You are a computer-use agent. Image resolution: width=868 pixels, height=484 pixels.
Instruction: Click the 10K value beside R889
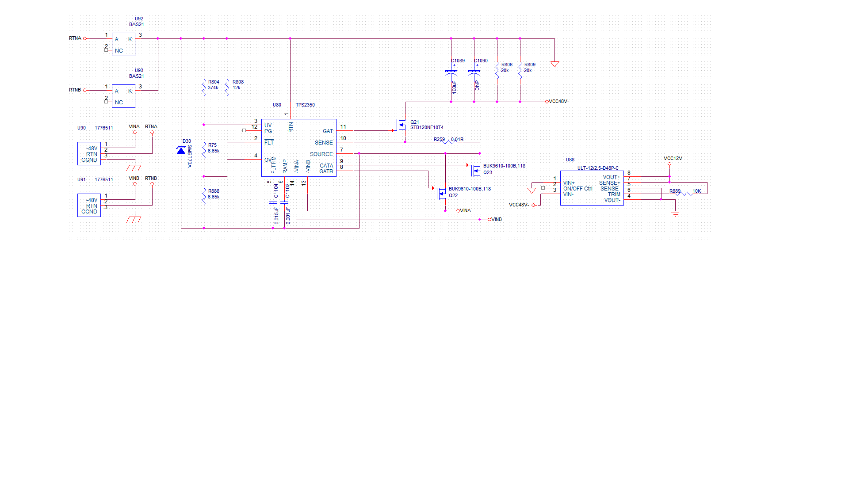696,191
